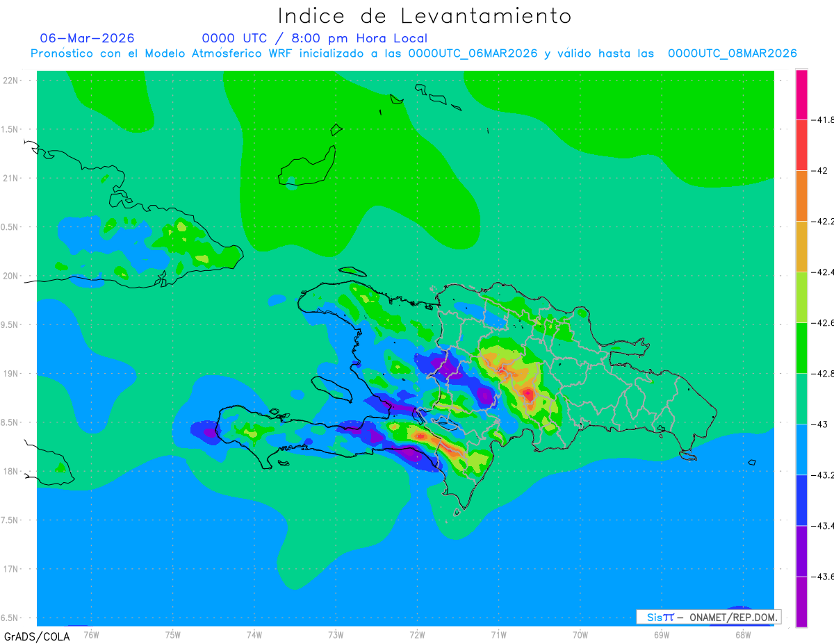Pick the dark blue swatch between -43.2 and -43.4
Image resolution: width=834 pixels, height=644 pixels.
click(x=801, y=499)
